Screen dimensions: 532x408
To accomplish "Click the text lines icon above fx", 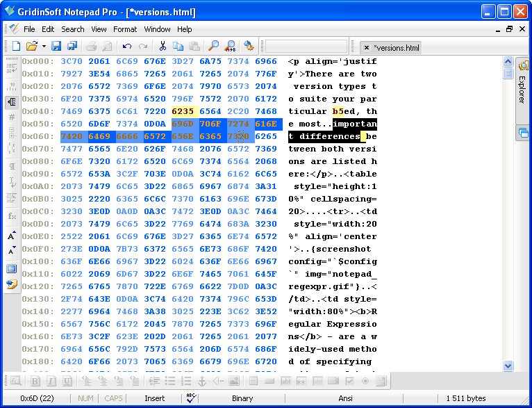I will tap(12, 197).
